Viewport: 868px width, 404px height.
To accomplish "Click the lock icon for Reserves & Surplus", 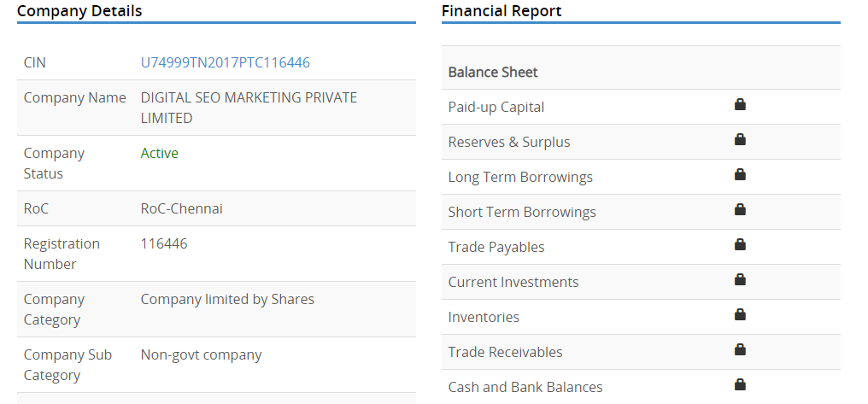I will (740, 139).
